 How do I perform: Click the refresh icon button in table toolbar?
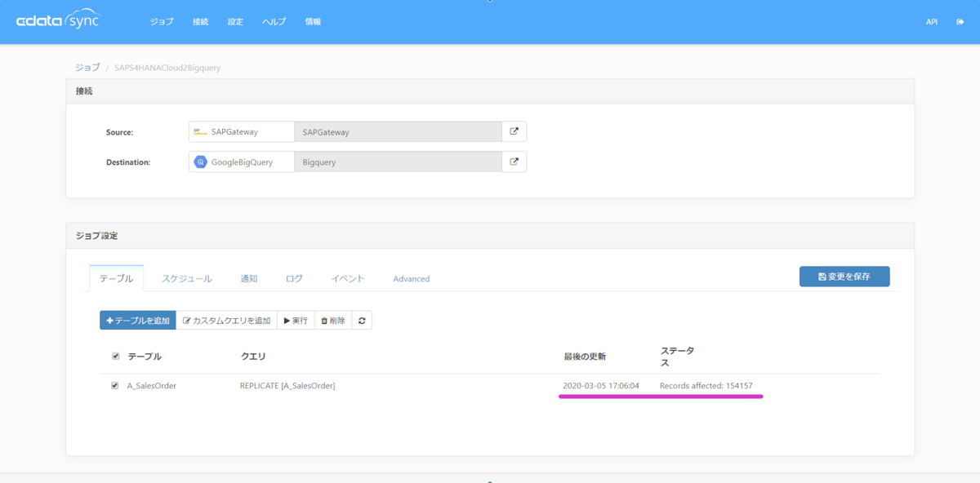[362, 321]
